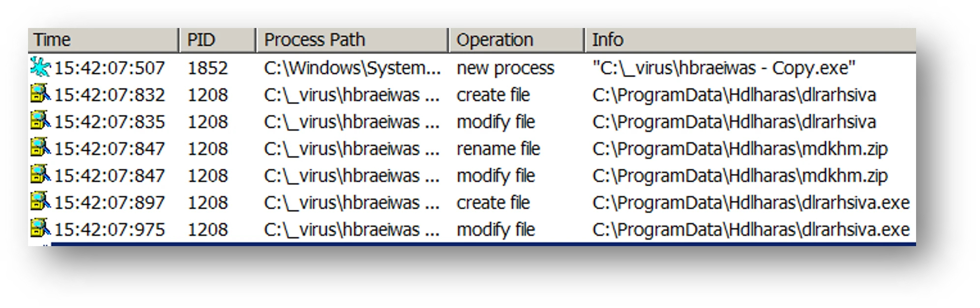Select the 15:42:07:975 time cell
The height and width of the screenshot is (308, 980).
pyautogui.click(x=109, y=230)
